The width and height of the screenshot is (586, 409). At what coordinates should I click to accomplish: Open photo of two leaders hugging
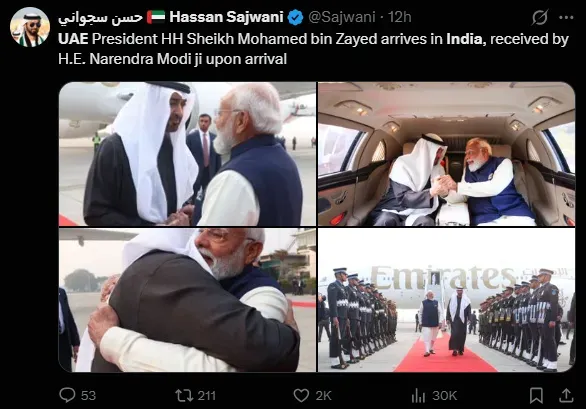pyautogui.click(x=187, y=300)
